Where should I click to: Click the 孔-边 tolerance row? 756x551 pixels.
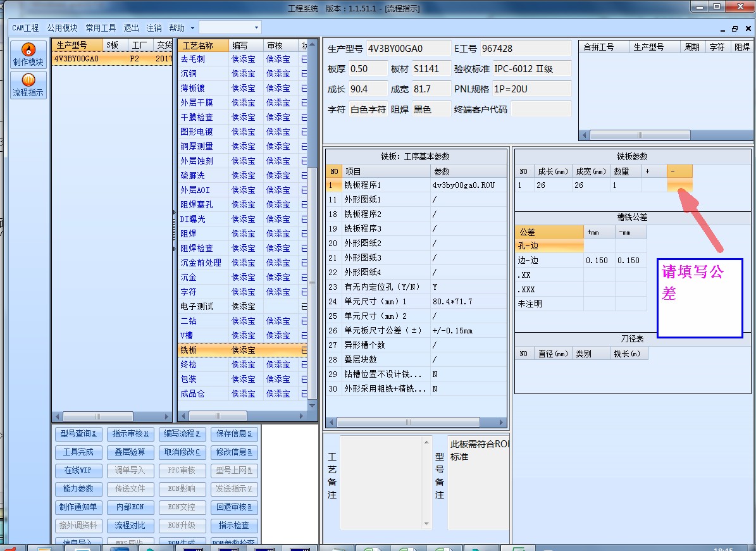tap(581, 246)
